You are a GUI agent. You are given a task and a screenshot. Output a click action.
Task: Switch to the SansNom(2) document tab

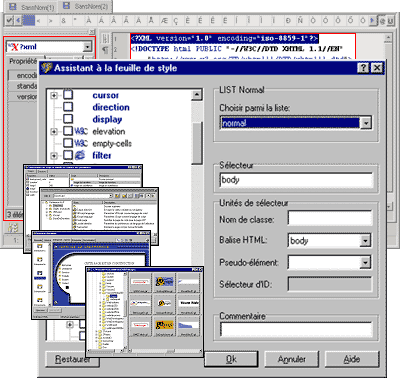pyautogui.click(x=86, y=6)
